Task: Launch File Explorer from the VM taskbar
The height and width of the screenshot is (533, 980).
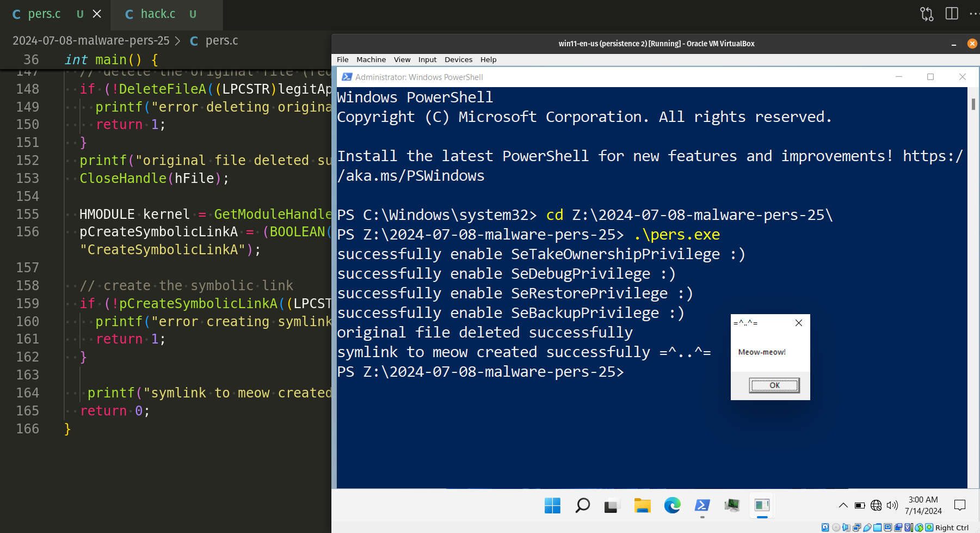Action: pos(642,506)
